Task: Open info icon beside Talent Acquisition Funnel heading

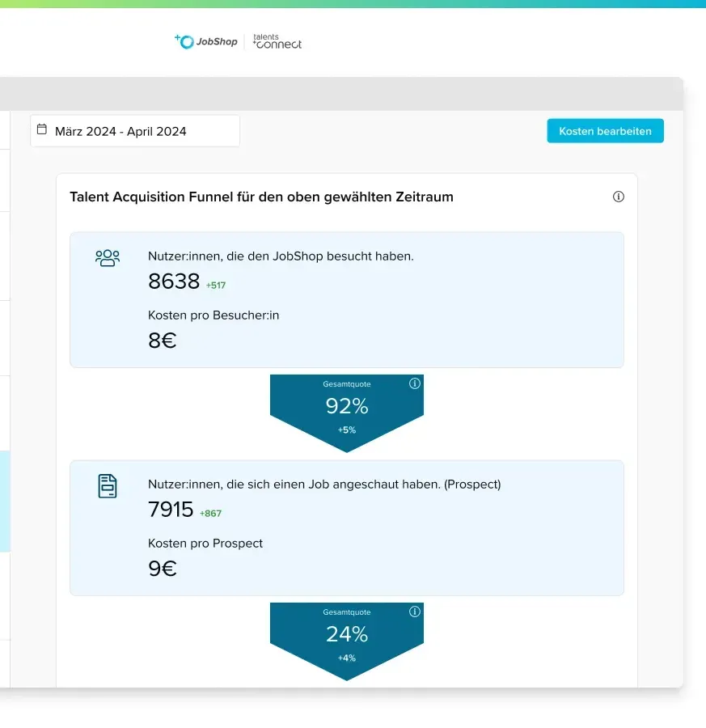Action: point(619,197)
